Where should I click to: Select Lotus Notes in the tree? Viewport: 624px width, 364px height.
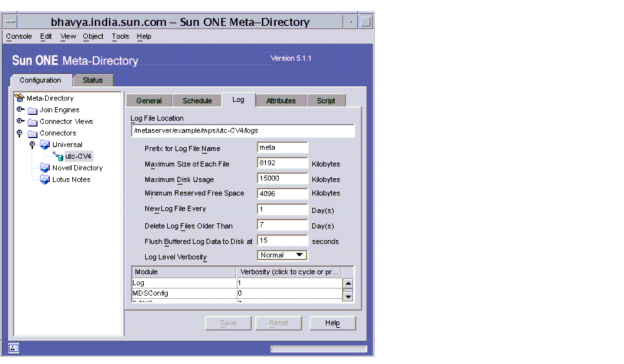pyautogui.click(x=72, y=179)
